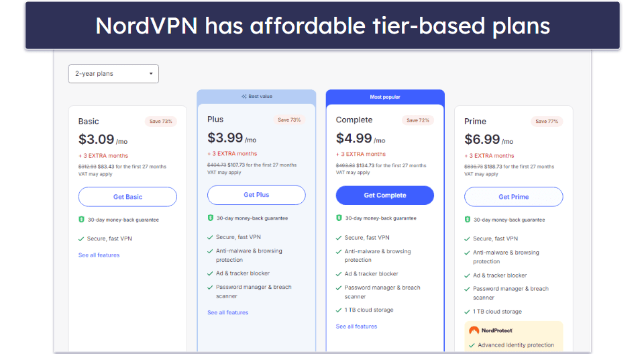This screenshot has width=644, height=354.
Task: Open See all features under Basic
Action: click(99, 255)
